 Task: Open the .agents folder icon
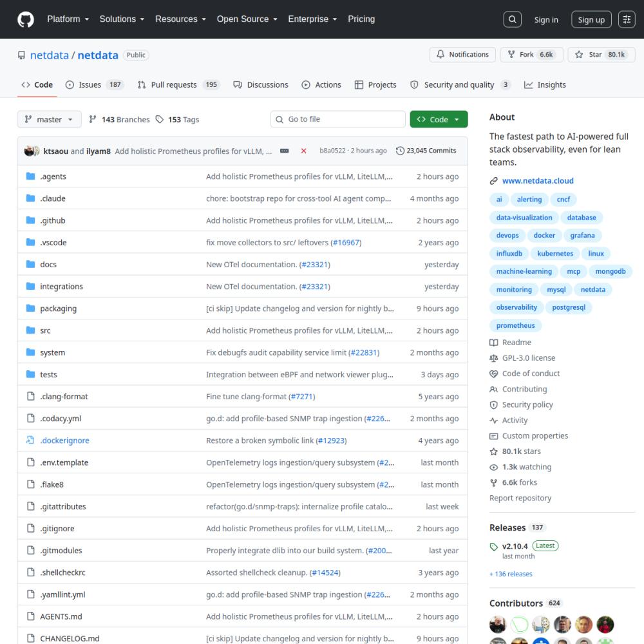click(x=30, y=176)
